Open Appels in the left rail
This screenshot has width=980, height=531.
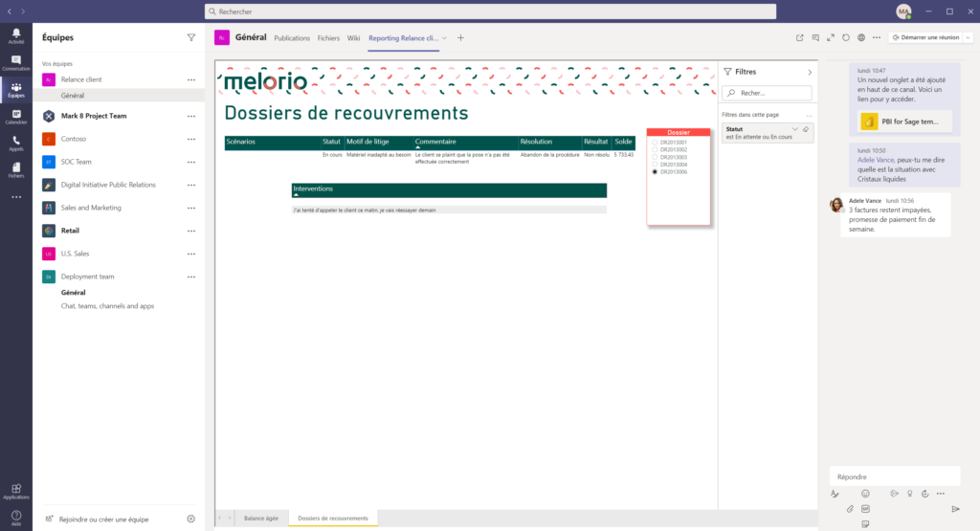point(16,144)
